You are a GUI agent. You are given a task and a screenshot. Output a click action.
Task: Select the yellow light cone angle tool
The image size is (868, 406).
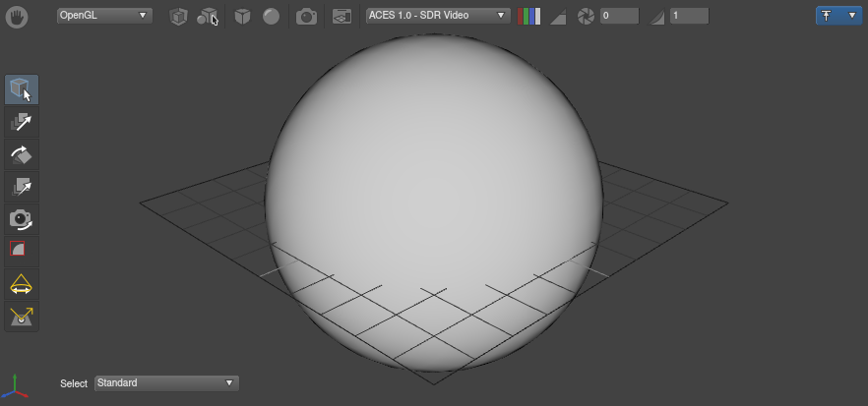(22, 284)
